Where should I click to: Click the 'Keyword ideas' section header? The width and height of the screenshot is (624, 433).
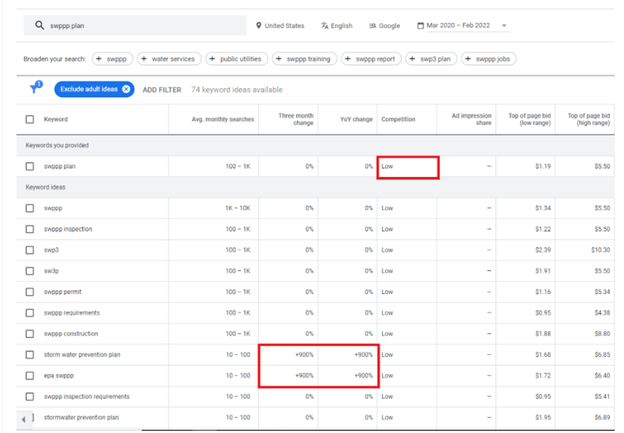pyautogui.click(x=45, y=187)
